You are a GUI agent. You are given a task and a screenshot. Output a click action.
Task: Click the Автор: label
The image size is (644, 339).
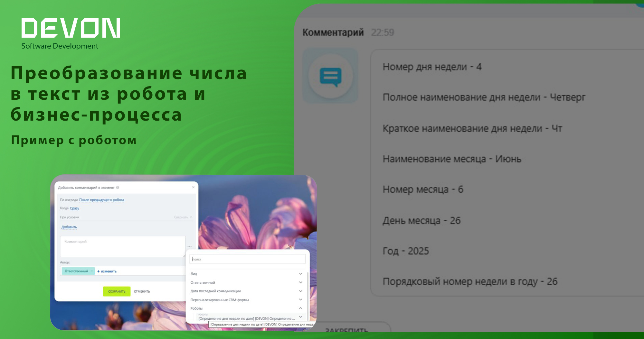65,262
